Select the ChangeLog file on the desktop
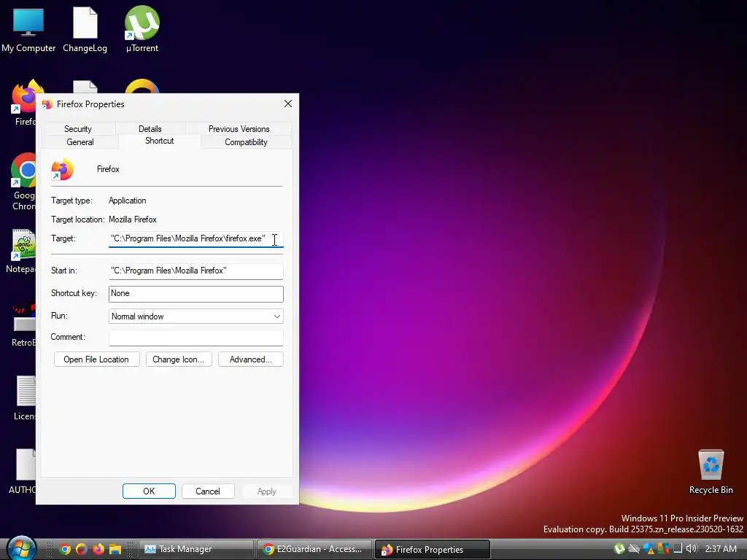Viewport: 747px width, 560px height. pos(85,28)
